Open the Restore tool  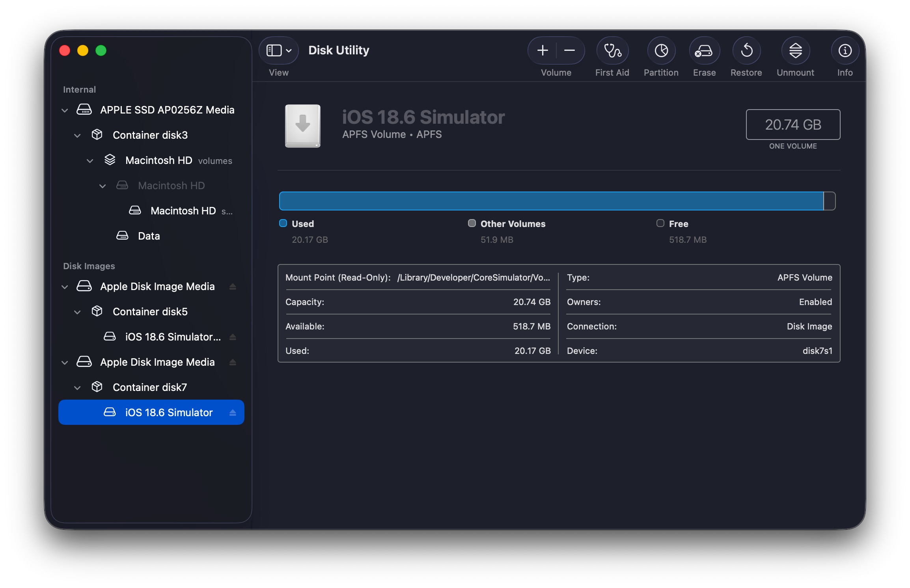click(746, 50)
